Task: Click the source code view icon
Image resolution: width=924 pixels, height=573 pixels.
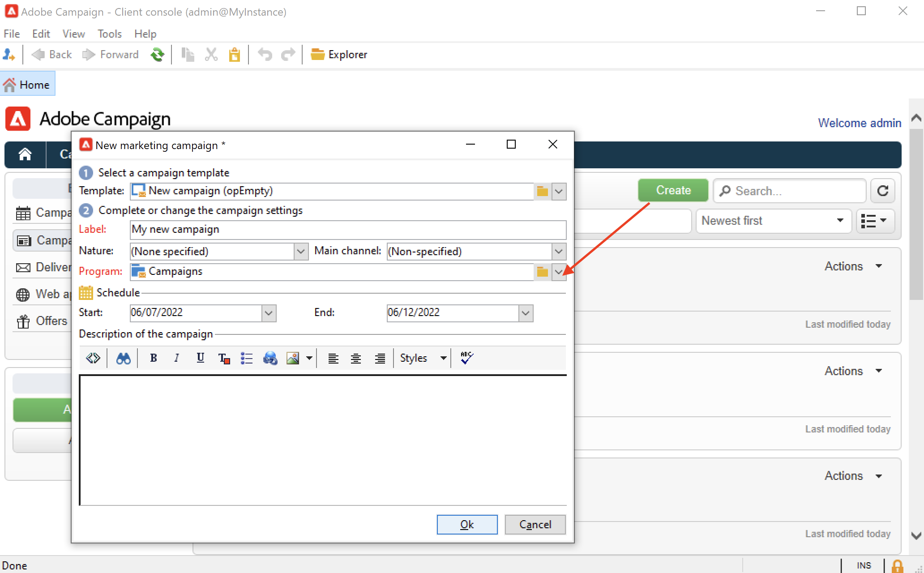Action: coord(93,358)
